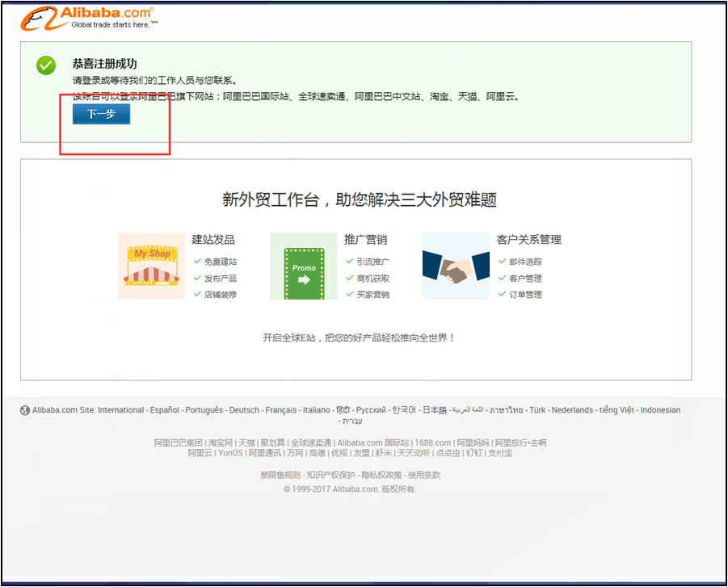Select the Русский language link

point(373,410)
